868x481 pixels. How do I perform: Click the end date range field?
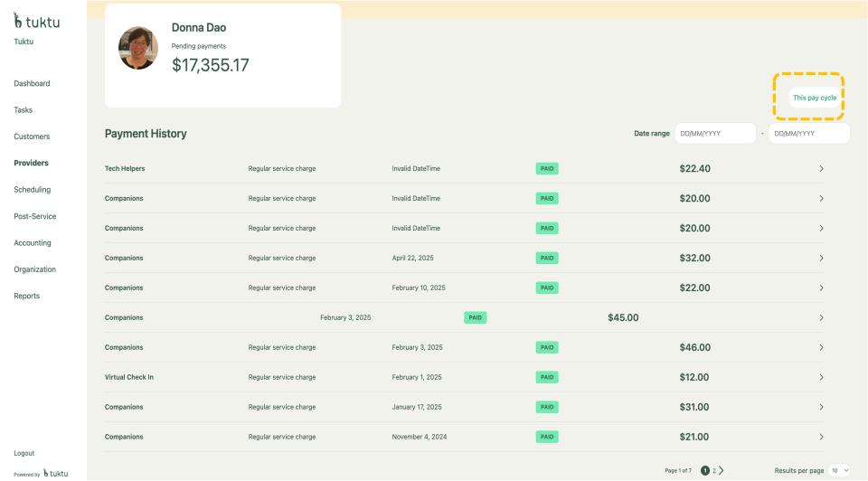click(x=808, y=134)
